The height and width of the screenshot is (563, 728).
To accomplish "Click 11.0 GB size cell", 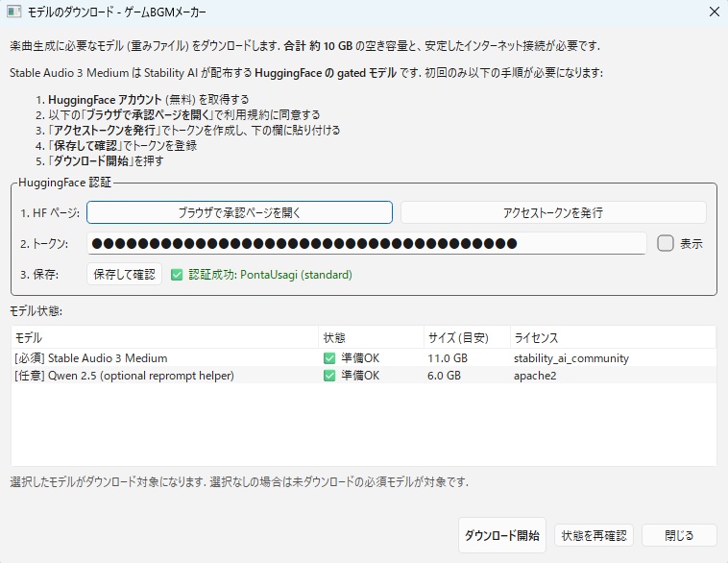I will 448,358.
